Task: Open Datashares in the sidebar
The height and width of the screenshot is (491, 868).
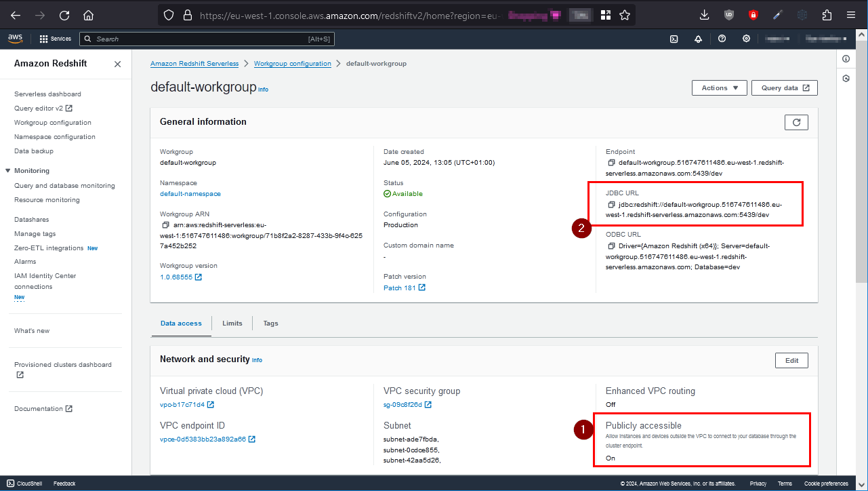Action: [x=31, y=220]
